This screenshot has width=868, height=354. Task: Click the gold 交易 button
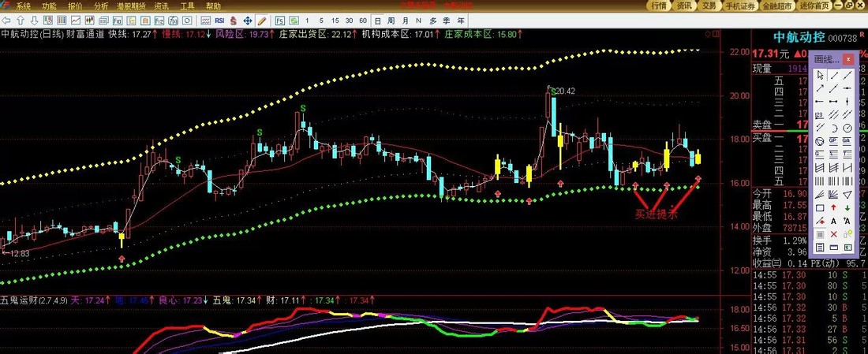click(709, 6)
